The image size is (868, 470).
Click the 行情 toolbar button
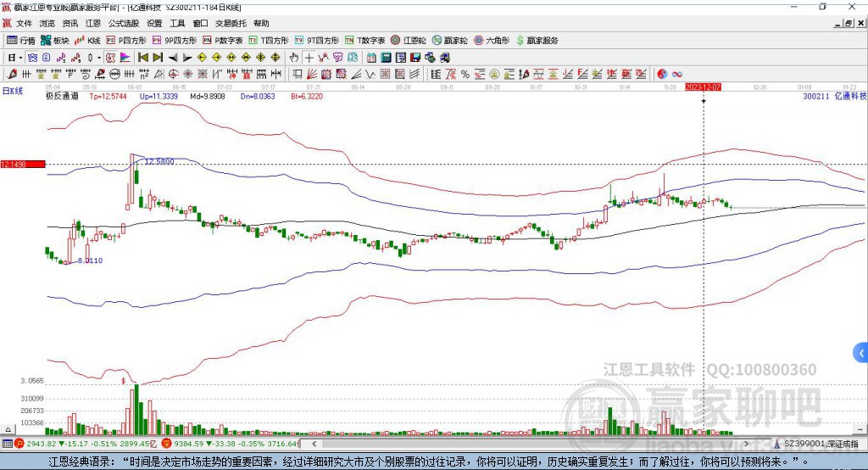pyautogui.click(x=21, y=41)
